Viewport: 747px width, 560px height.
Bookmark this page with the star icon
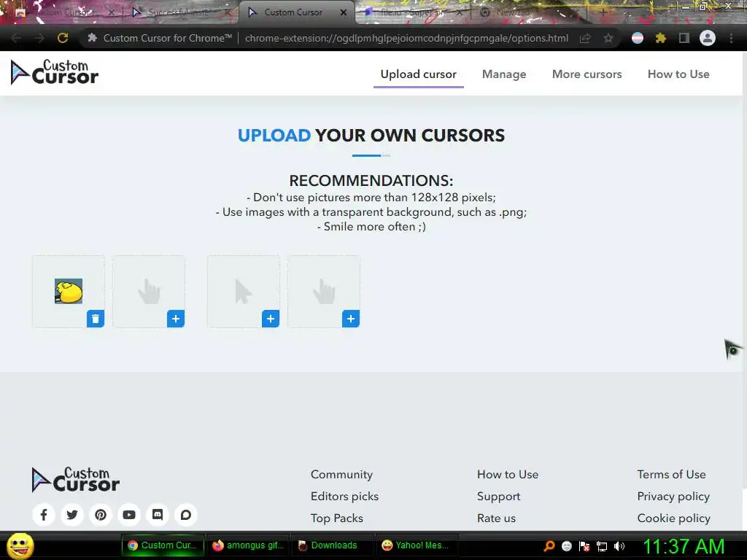click(x=608, y=38)
